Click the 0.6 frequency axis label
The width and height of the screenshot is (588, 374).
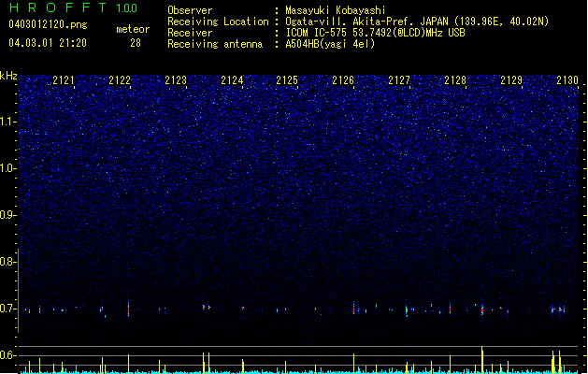click(x=8, y=355)
